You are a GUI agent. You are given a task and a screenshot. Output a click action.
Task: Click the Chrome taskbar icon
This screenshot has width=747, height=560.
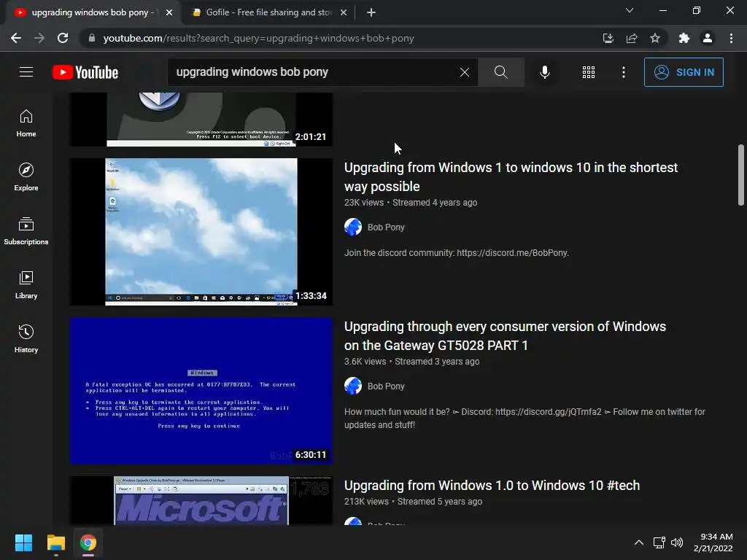click(88, 542)
